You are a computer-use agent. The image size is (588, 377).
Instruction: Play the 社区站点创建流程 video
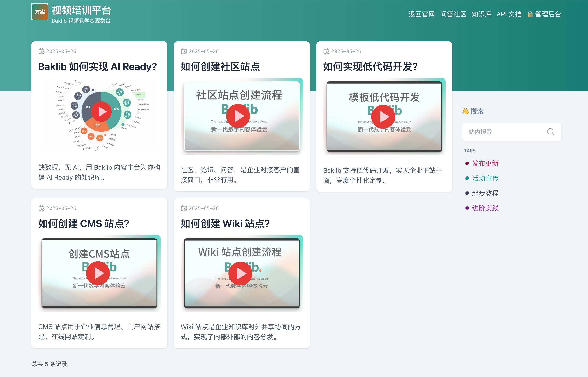coord(238,116)
